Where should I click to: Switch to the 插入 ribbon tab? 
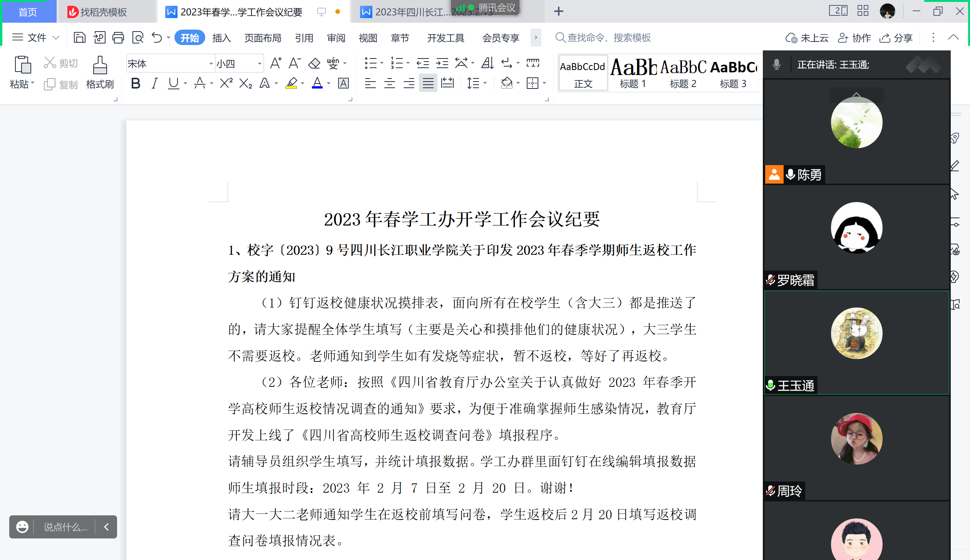(x=221, y=38)
